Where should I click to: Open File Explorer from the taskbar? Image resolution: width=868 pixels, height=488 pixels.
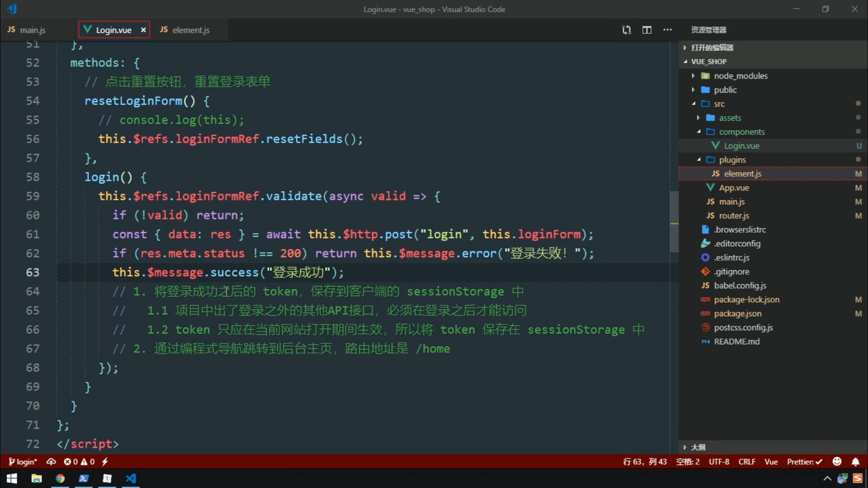37,479
